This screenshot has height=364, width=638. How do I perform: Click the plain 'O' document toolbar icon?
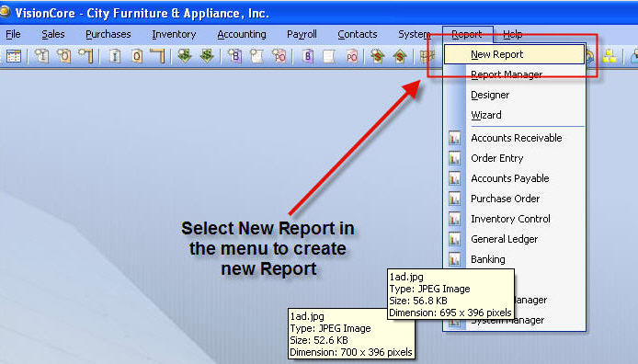click(x=137, y=56)
